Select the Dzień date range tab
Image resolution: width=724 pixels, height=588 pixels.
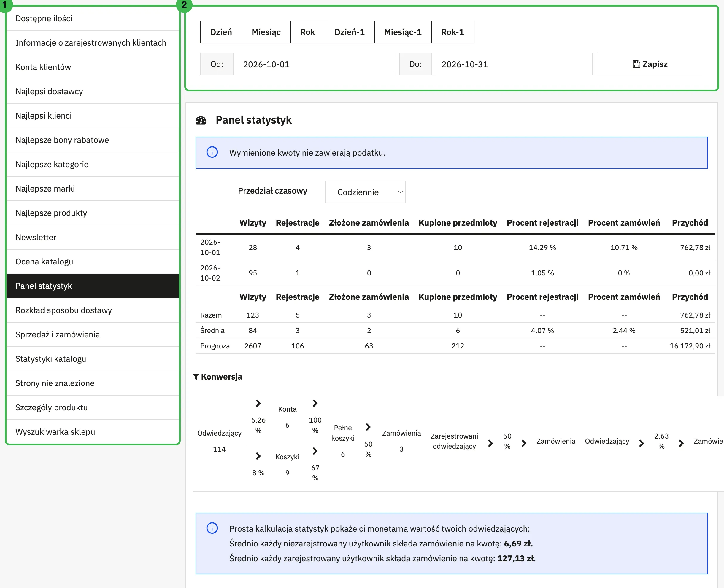tap(221, 32)
